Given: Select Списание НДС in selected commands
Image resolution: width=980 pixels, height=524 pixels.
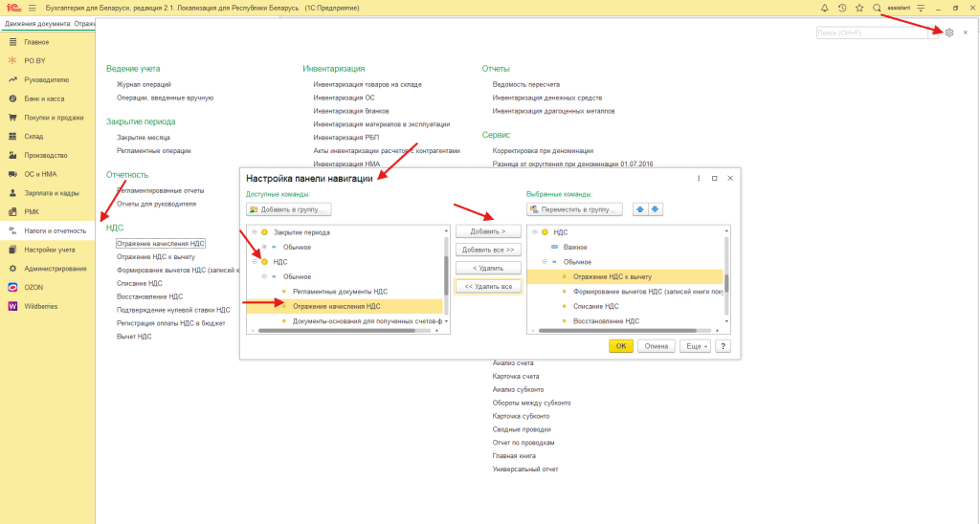Looking at the screenshot, I should (625, 306).
